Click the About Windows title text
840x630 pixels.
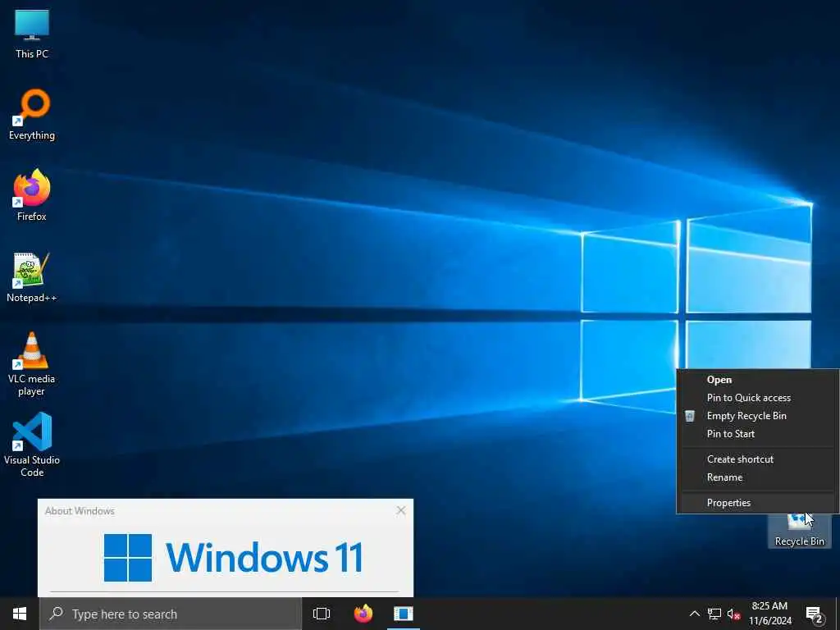point(80,511)
